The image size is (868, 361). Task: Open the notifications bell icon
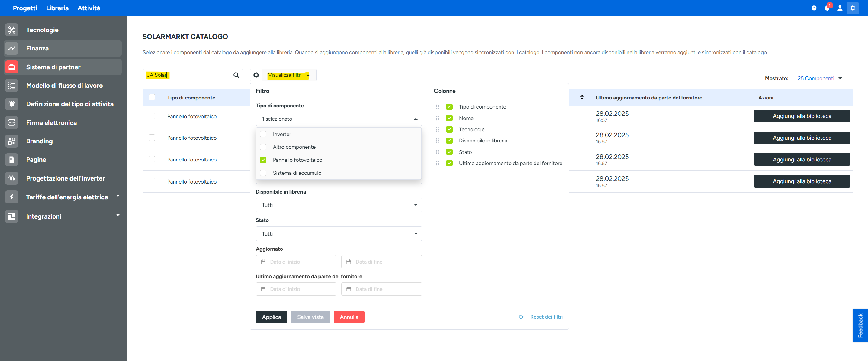click(x=827, y=8)
